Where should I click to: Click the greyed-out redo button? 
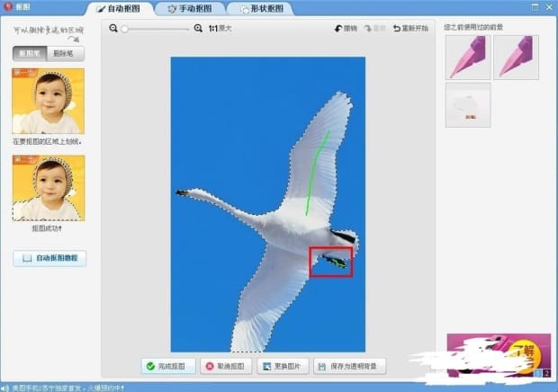(x=375, y=28)
